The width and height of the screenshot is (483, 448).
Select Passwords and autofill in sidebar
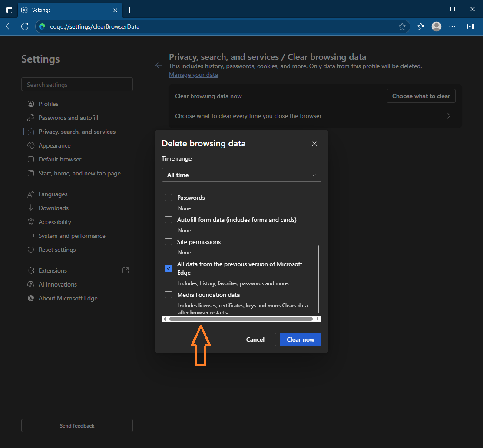pos(68,117)
